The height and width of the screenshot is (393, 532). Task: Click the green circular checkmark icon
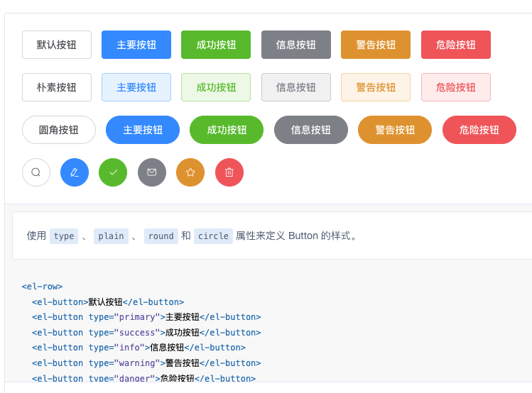tap(113, 172)
